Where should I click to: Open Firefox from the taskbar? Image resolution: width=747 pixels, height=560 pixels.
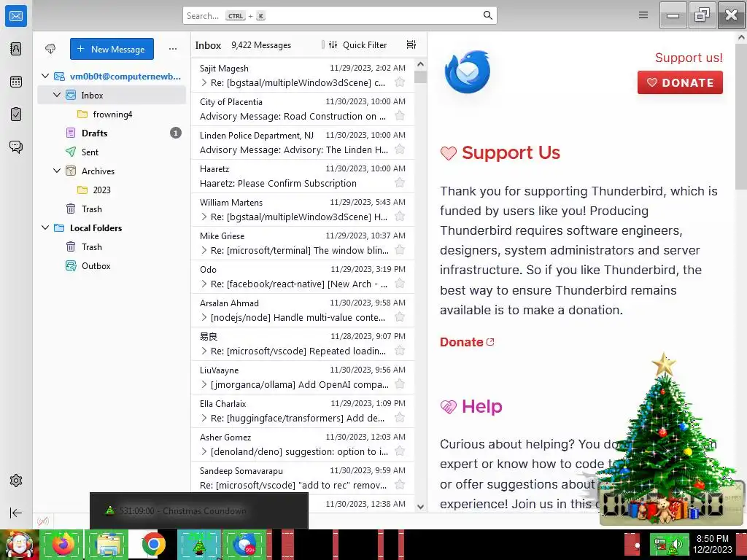point(63,544)
